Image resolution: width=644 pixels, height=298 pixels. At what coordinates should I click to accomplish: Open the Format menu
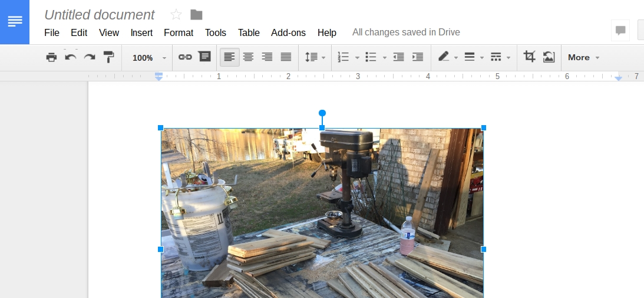(x=179, y=32)
